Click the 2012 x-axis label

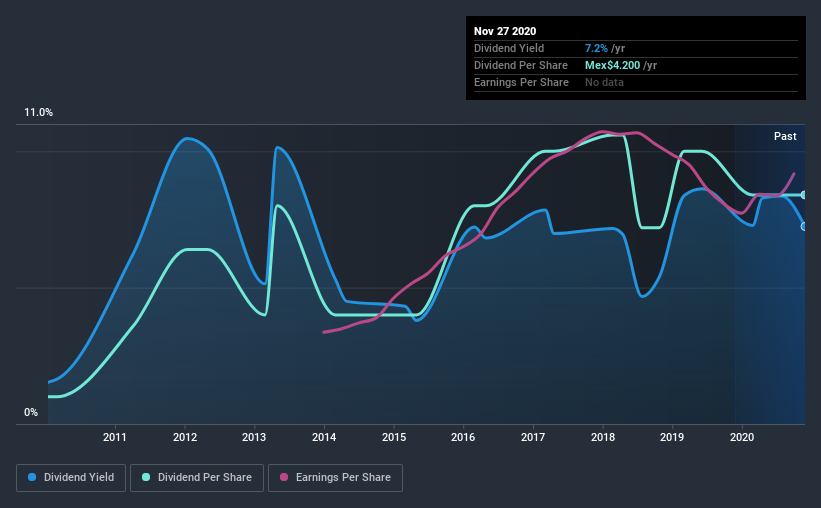click(x=185, y=437)
